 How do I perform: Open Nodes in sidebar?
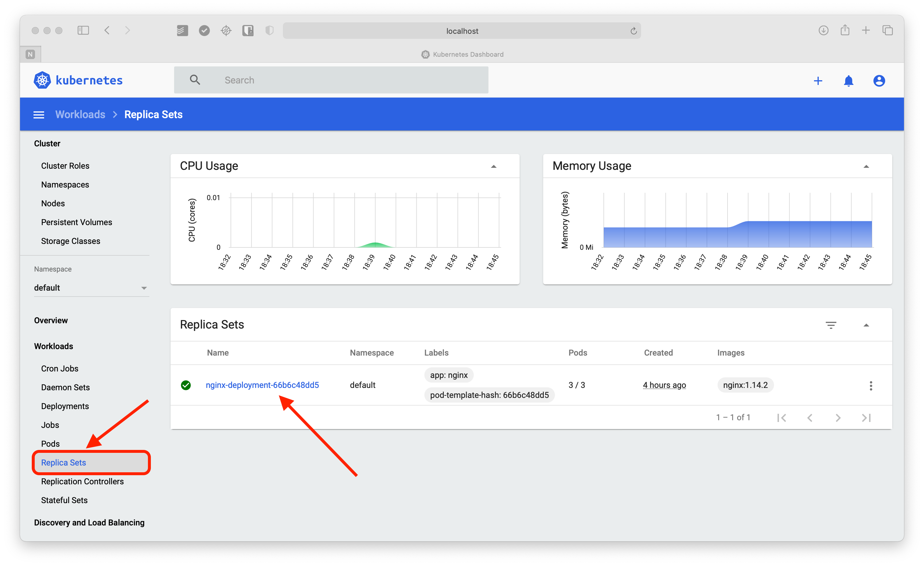(53, 203)
